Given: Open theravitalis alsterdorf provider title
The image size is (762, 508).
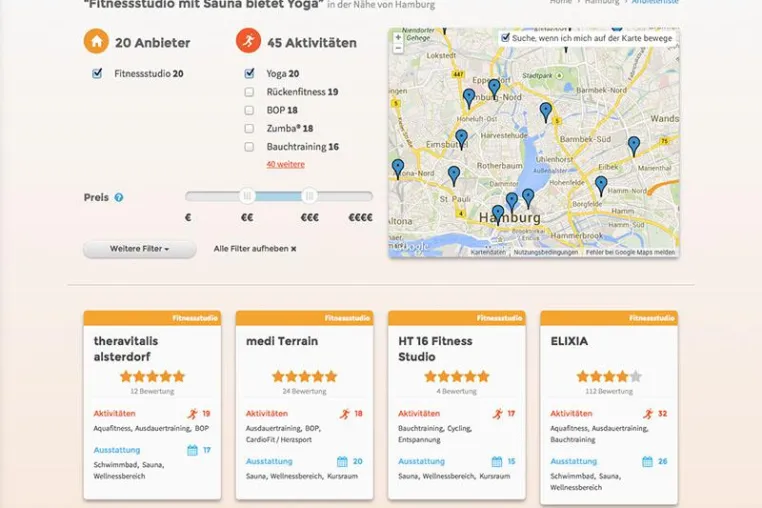Looking at the screenshot, I should [126, 349].
